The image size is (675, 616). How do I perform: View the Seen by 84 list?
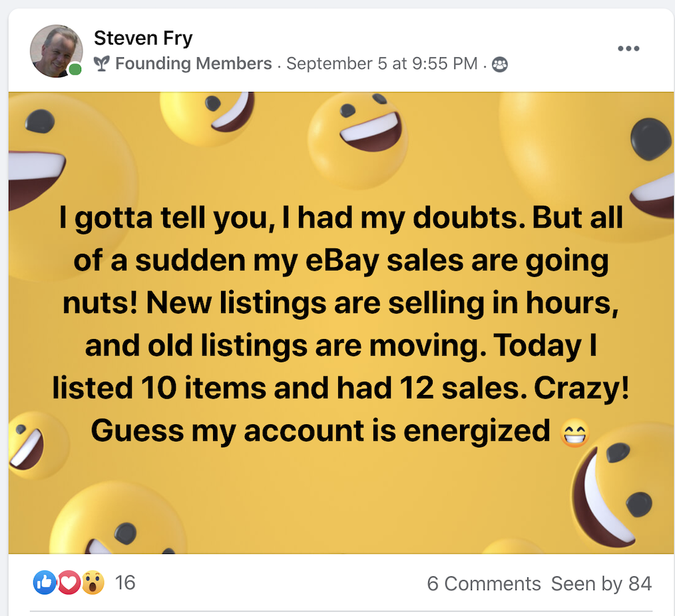601,584
